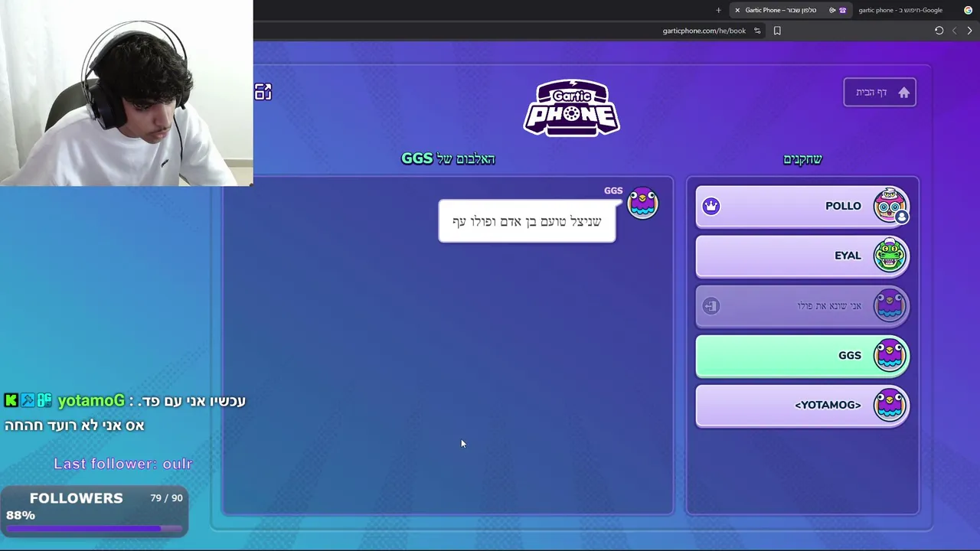Click the fullscreen expand icon

point(263,92)
